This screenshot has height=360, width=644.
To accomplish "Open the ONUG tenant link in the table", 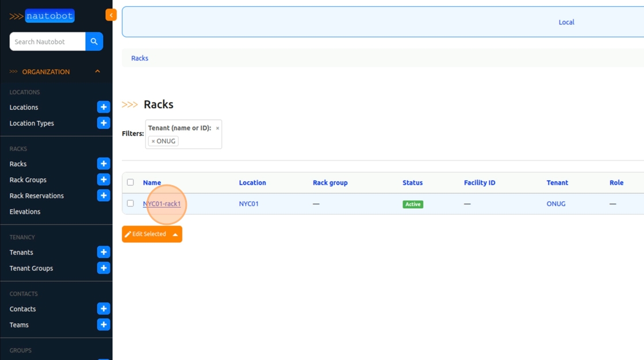I will [x=555, y=204].
